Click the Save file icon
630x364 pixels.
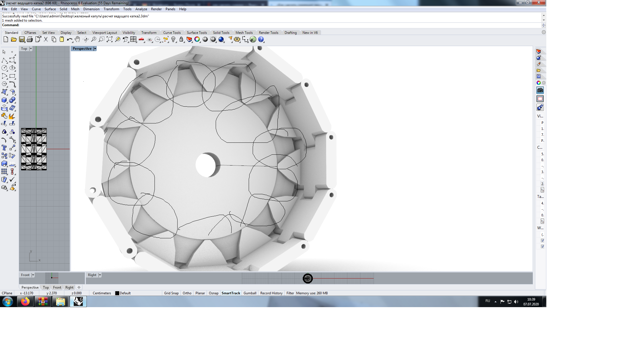[x=22, y=40]
